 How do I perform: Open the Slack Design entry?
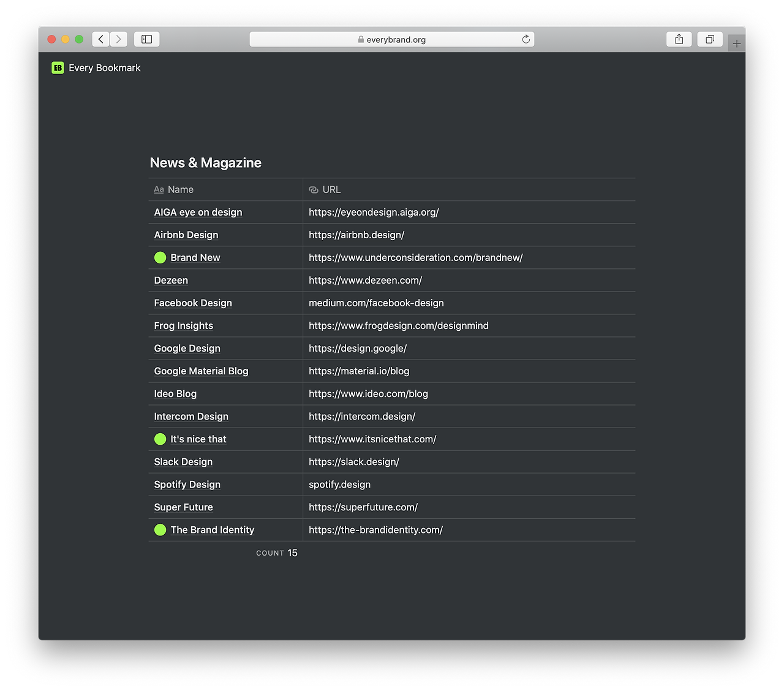click(x=183, y=462)
